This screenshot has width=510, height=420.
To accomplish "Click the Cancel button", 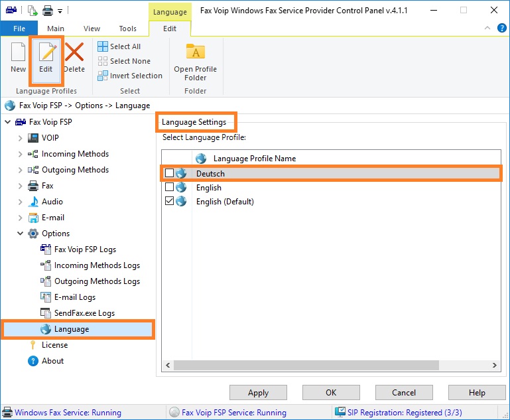I will click(404, 393).
